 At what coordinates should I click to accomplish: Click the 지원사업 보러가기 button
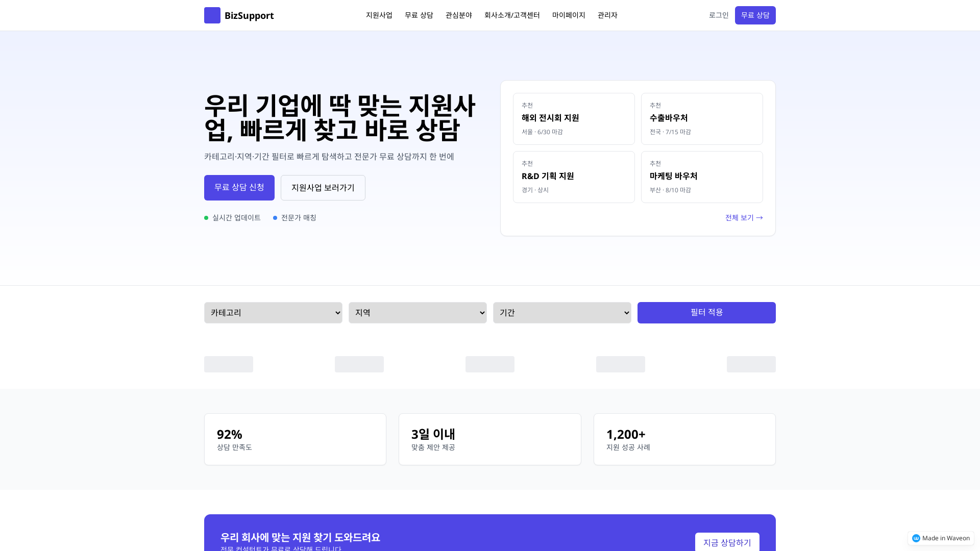(x=323, y=187)
